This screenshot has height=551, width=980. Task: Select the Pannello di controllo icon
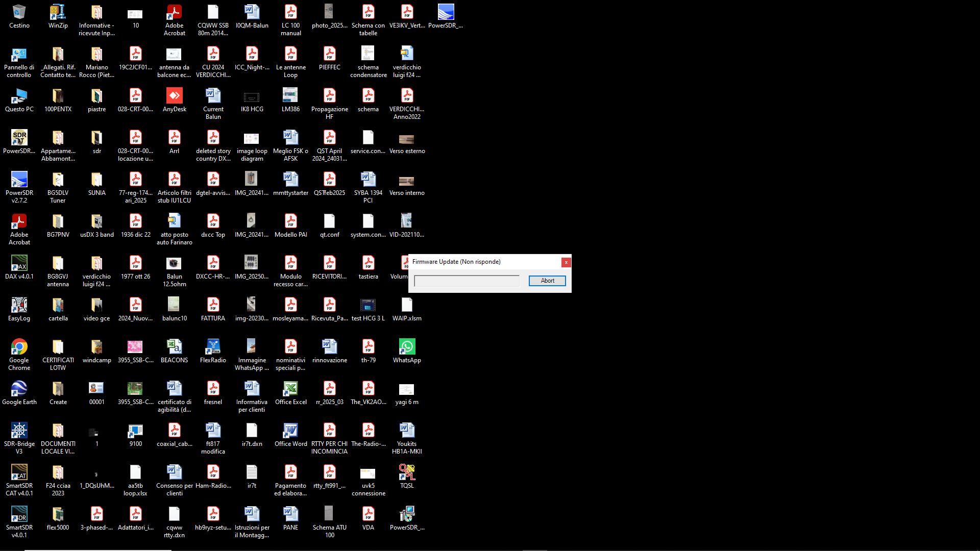point(19,62)
